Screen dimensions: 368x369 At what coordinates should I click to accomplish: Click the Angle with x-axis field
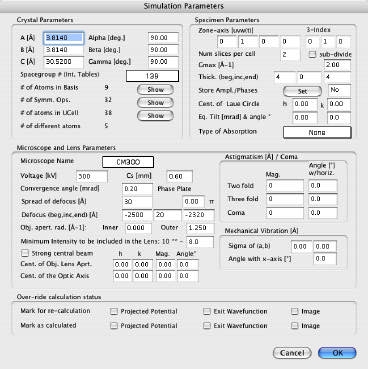325,259
